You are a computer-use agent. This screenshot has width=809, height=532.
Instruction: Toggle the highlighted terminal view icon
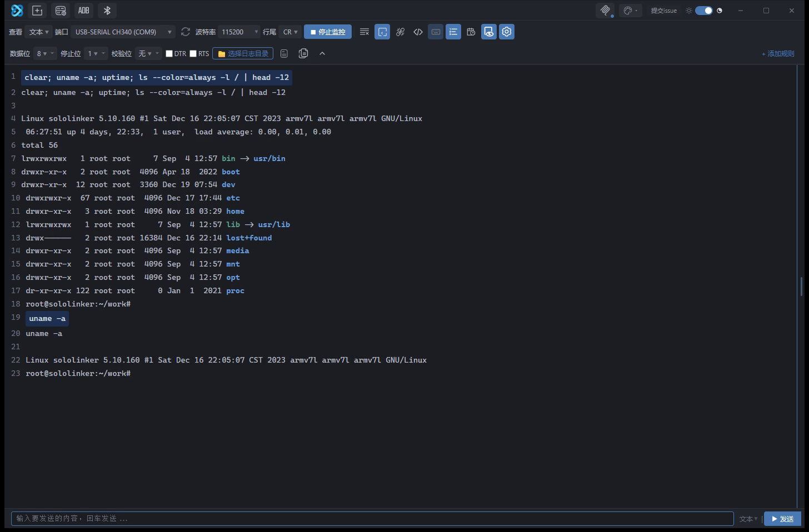[382, 32]
